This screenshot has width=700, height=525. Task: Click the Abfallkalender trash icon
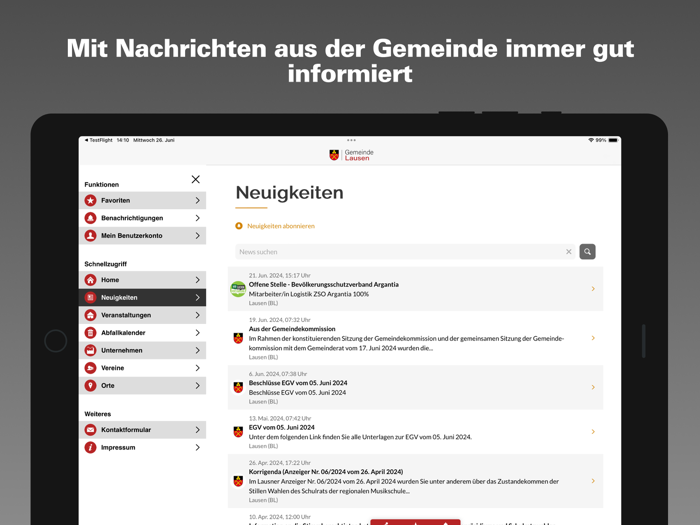(91, 333)
